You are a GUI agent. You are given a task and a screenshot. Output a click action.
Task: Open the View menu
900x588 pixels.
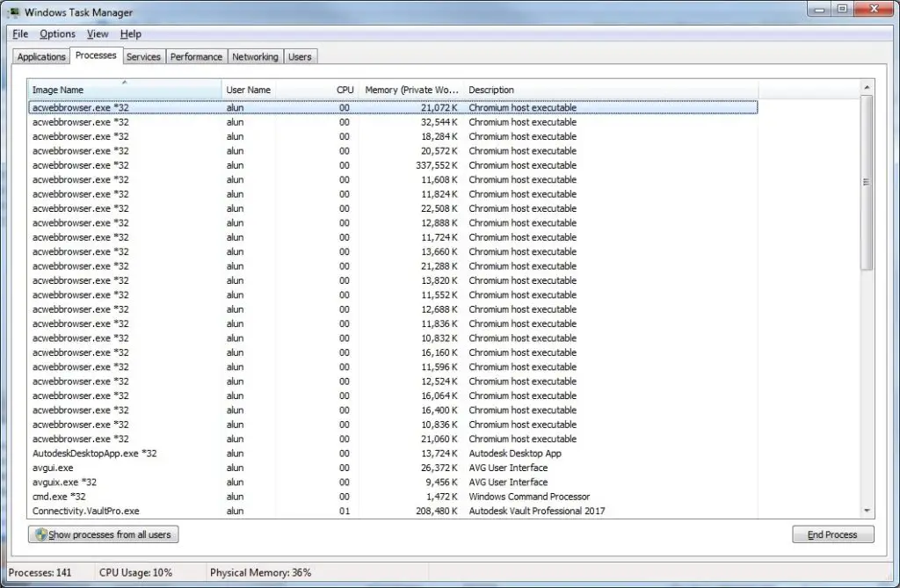(x=98, y=34)
